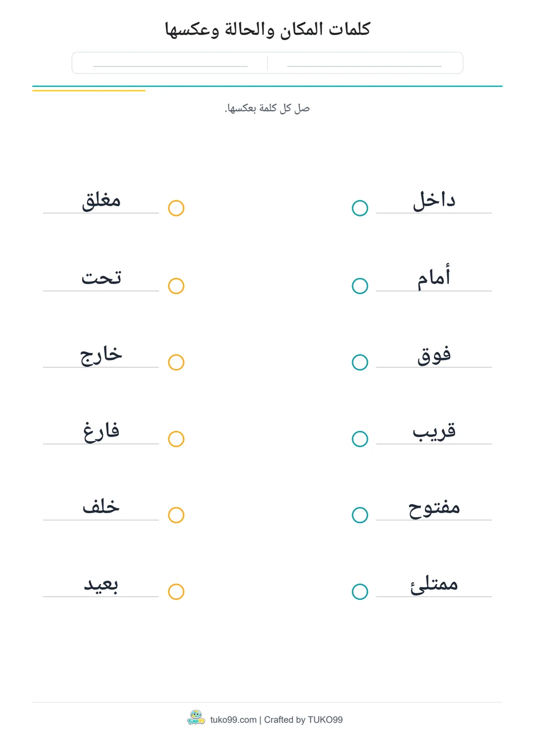
Task: Select the orange circle beside بعيد
Action: click(176, 592)
